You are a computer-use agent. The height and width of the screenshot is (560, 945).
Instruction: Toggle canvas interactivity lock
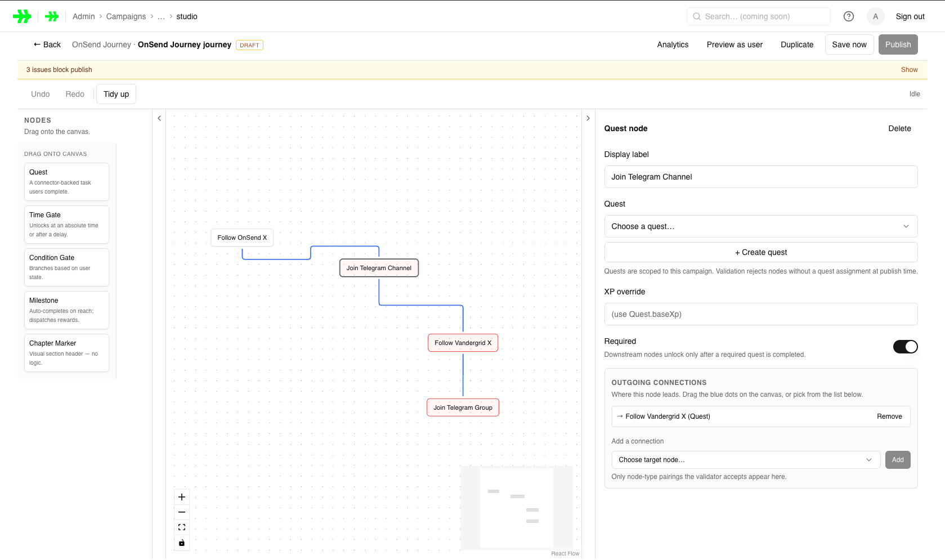[182, 543]
